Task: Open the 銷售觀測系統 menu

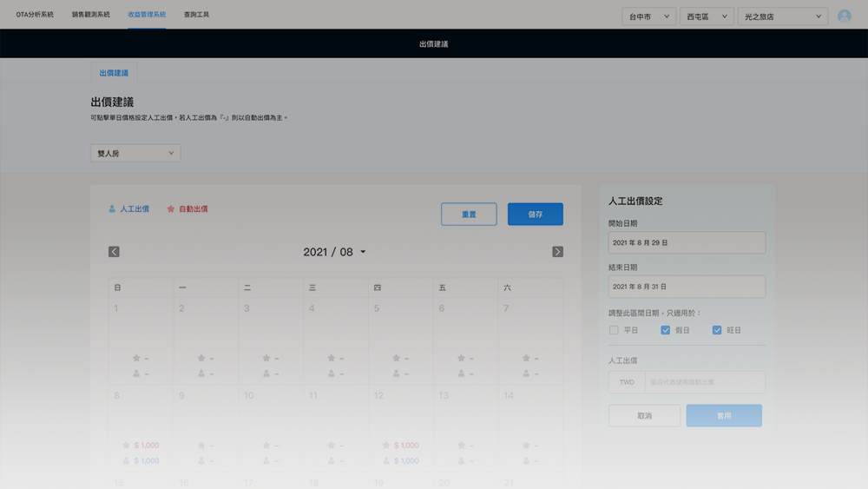Action: point(91,15)
